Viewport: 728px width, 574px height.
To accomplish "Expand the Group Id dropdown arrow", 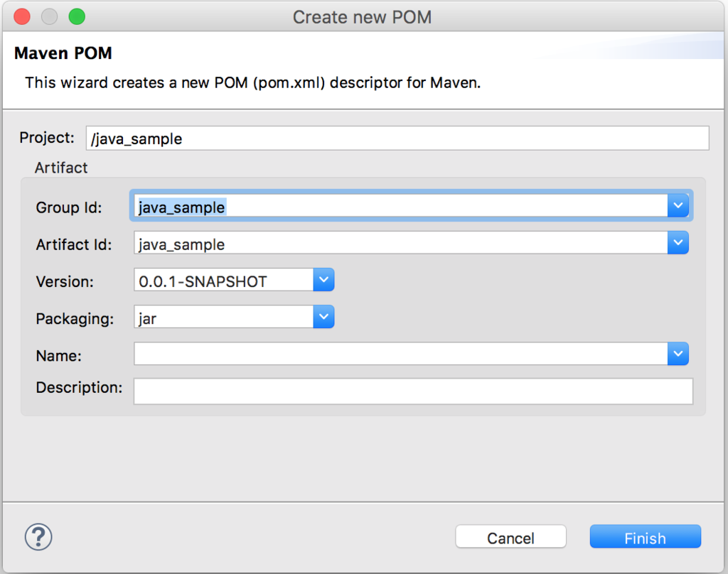I will (x=678, y=205).
